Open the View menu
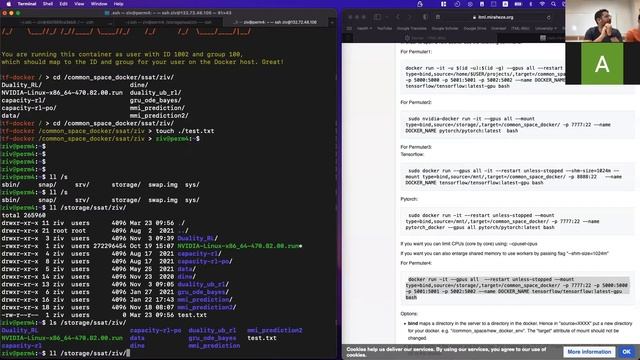640x360 pixels. [x=79, y=4]
